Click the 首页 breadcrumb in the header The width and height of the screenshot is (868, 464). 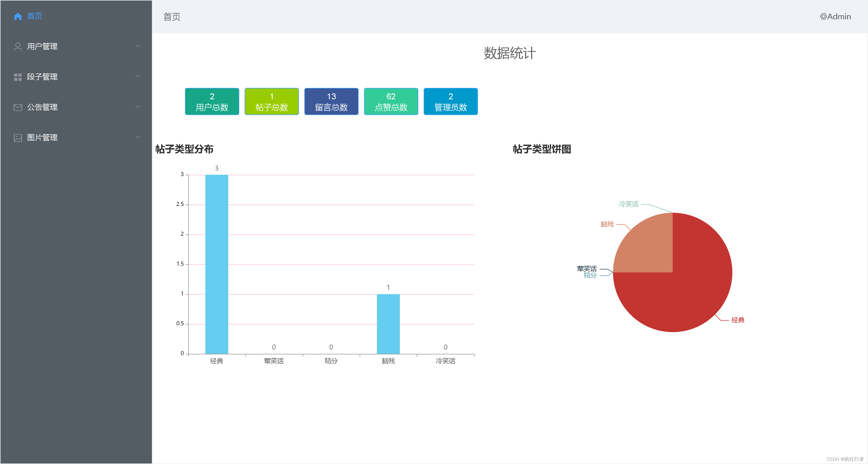[x=172, y=17]
